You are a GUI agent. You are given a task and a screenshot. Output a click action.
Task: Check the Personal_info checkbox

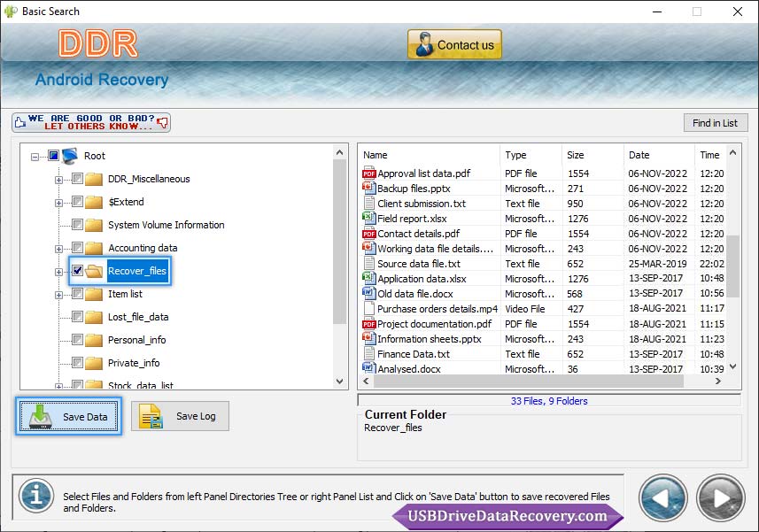[x=77, y=339]
